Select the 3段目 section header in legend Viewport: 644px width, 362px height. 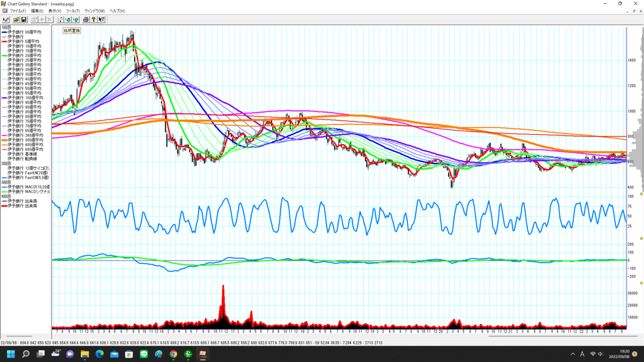coord(5,182)
